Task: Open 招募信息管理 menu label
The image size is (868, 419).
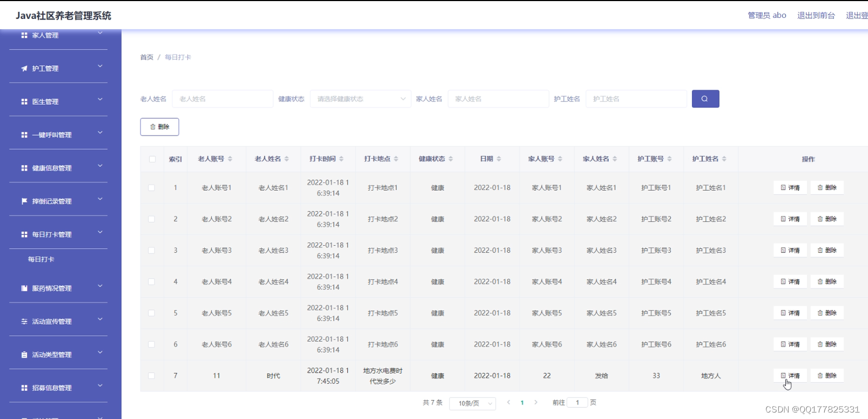Action: [52, 388]
